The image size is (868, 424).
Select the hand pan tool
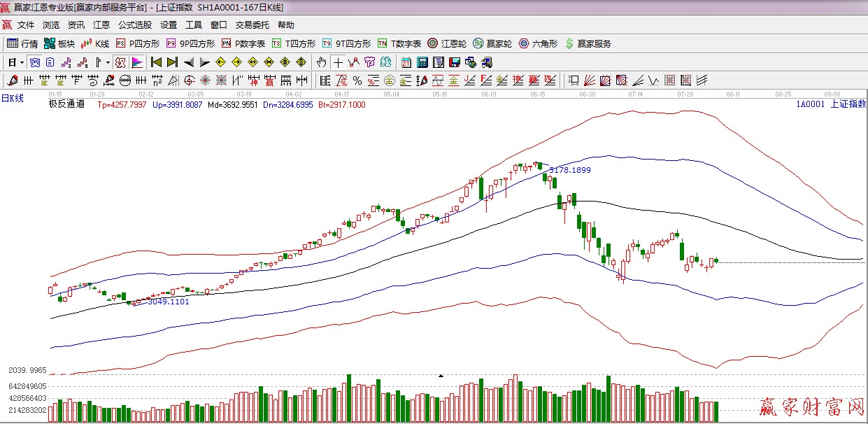click(321, 62)
